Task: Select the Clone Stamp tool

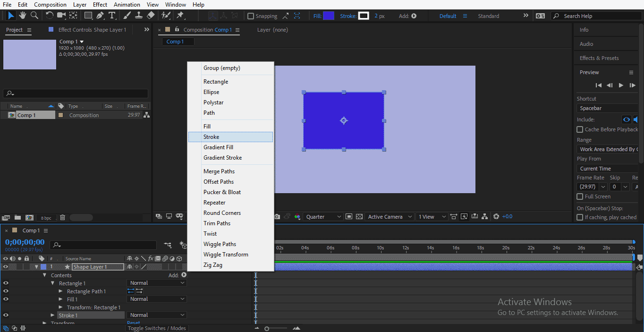Action: 137,16
